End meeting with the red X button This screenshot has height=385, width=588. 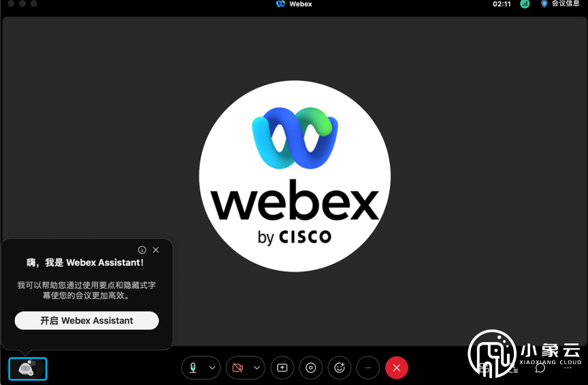(x=396, y=368)
